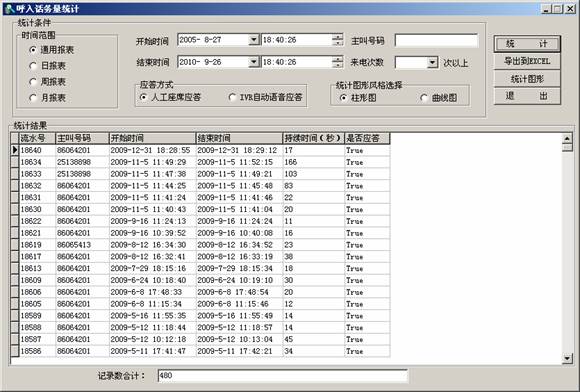Click the 主叫号码 input field
This screenshot has height=392, width=580.
coord(436,40)
